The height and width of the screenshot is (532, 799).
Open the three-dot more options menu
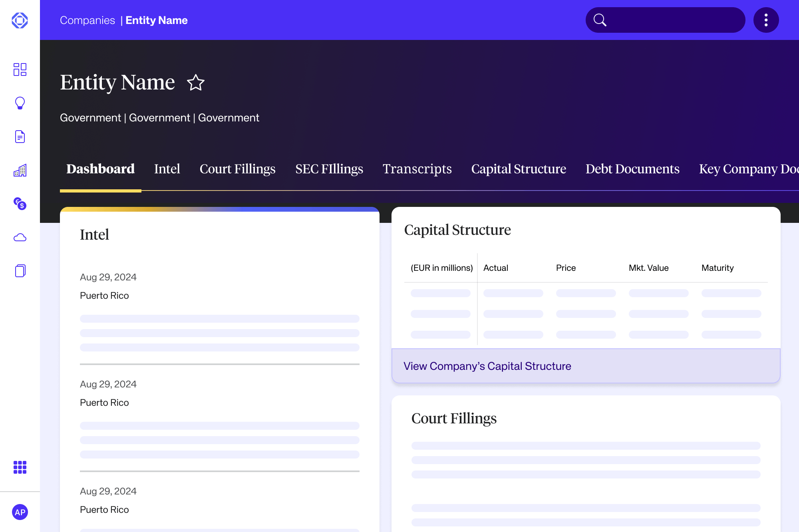tap(766, 20)
